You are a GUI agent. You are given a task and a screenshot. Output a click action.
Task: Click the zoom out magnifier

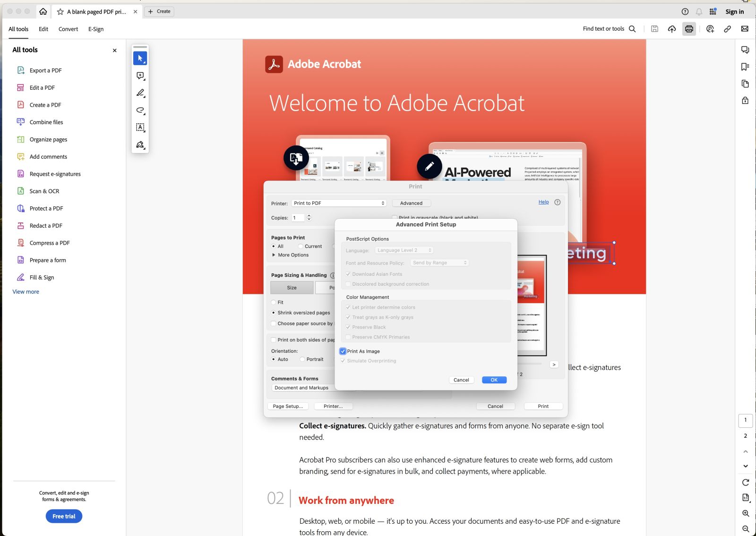(x=746, y=529)
